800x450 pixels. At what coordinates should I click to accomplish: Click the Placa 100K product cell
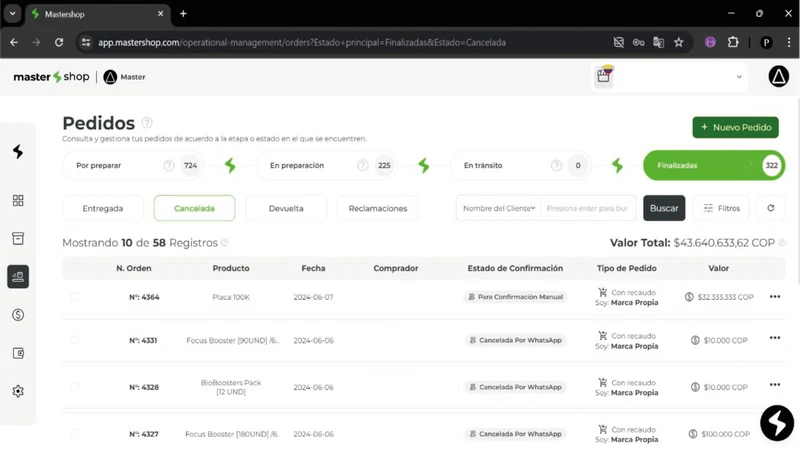(231, 297)
